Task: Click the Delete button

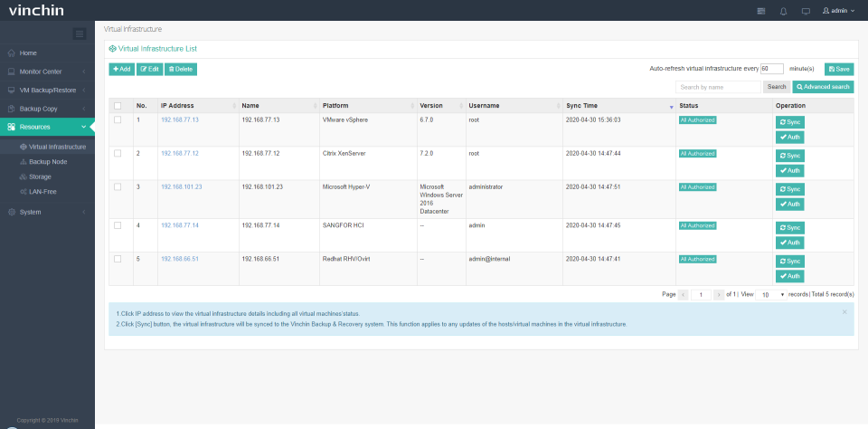Action: pyautogui.click(x=181, y=70)
